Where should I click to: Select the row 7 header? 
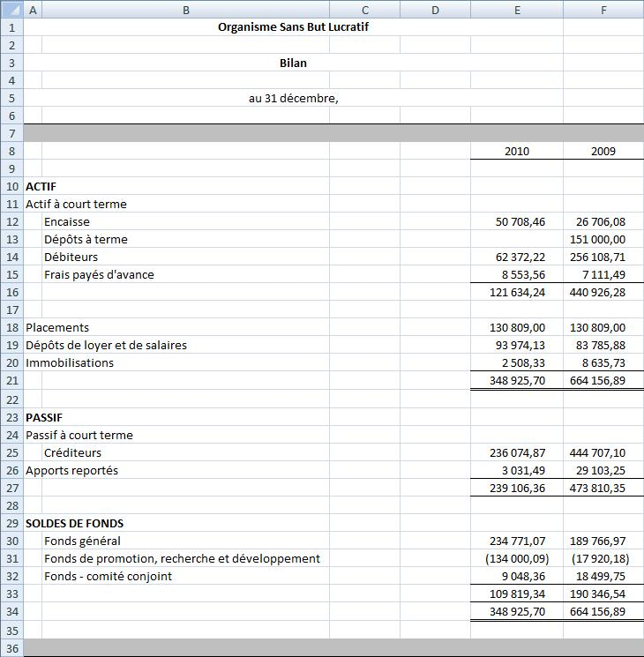11,133
